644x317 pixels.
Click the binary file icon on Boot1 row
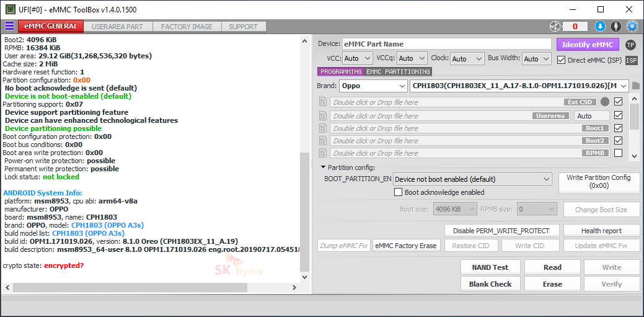[x=323, y=128]
